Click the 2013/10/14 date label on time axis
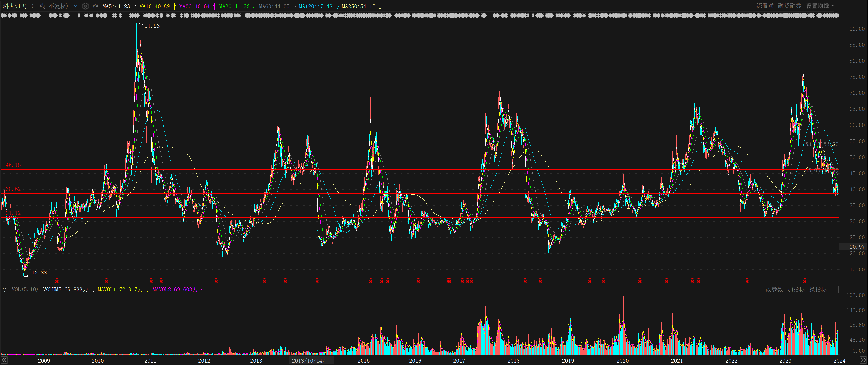The image size is (868, 365). (311, 361)
